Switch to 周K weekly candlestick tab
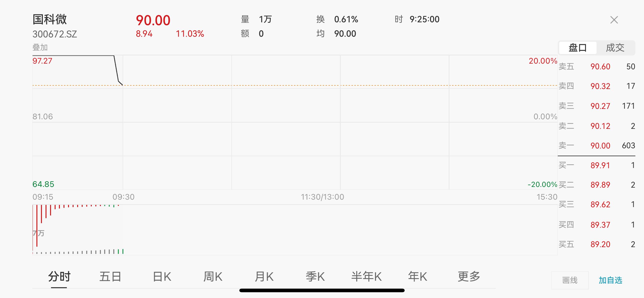 point(213,277)
